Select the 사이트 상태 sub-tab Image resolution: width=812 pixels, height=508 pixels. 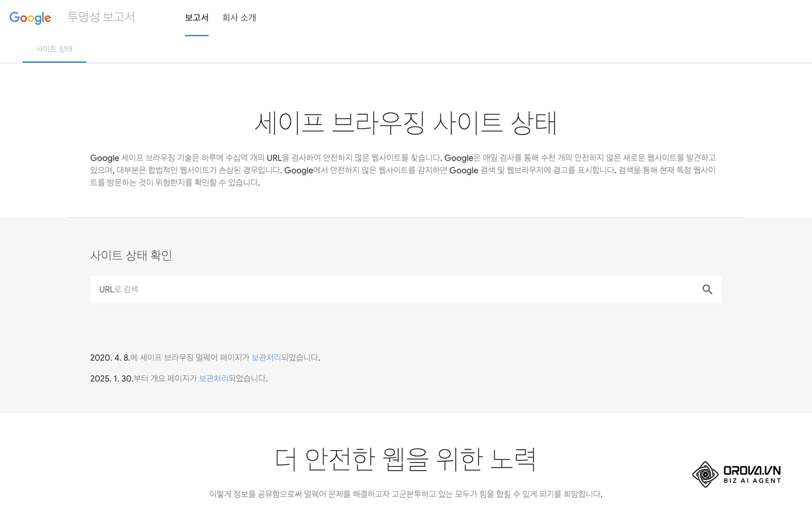pos(54,49)
